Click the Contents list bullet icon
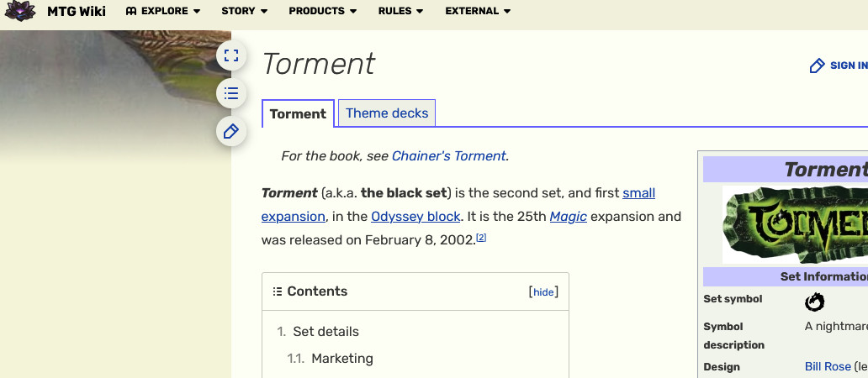This screenshot has width=868, height=378. pyautogui.click(x=278, y=291)
